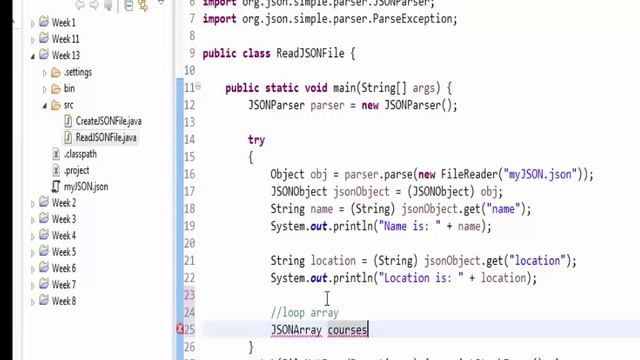This screenshot has width=640, height=360.
Task: Click the Week 8 project folder icon
Action: pos(44,300)
